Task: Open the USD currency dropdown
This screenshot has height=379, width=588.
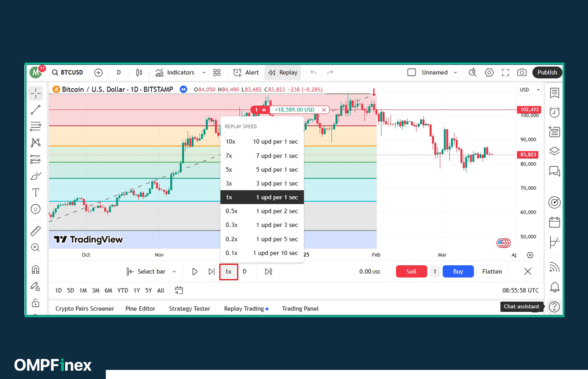Action: tap(530, 90)
